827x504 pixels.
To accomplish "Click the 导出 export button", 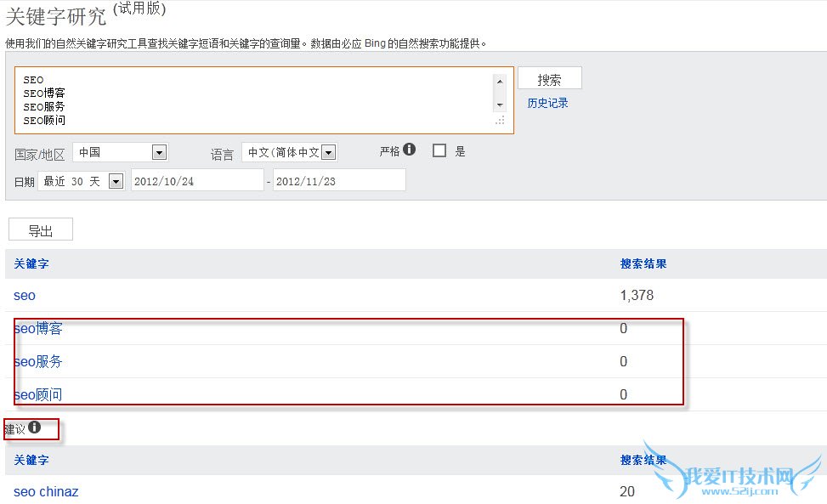I will pos(40,229).
